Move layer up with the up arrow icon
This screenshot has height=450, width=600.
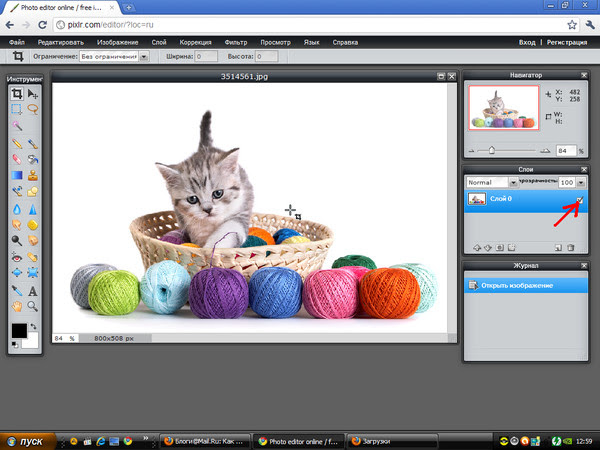[477, 248]
